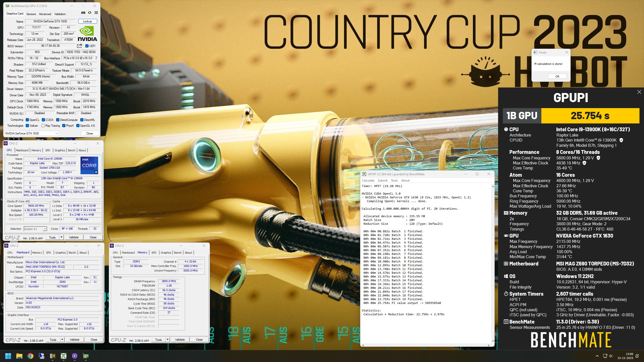The width and height of the screenshot is (644, 362).
Task: Open the volume speaker tray icon
Action: coord(611,356)
